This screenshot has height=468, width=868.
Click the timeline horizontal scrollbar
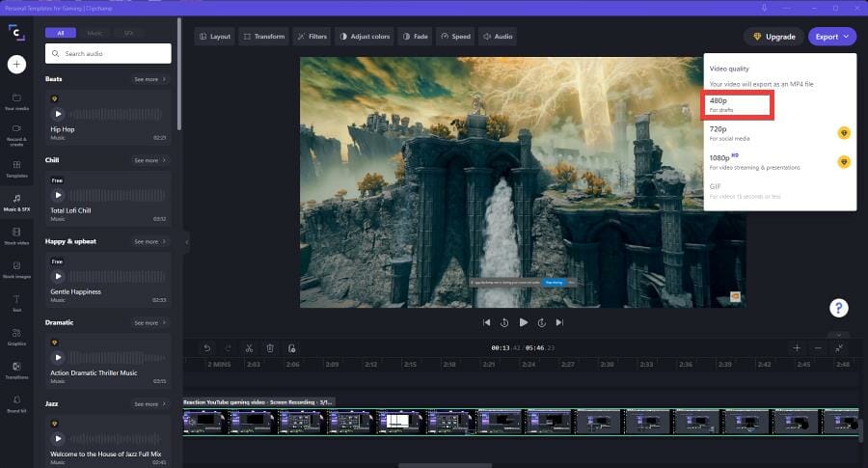[445, 465]
